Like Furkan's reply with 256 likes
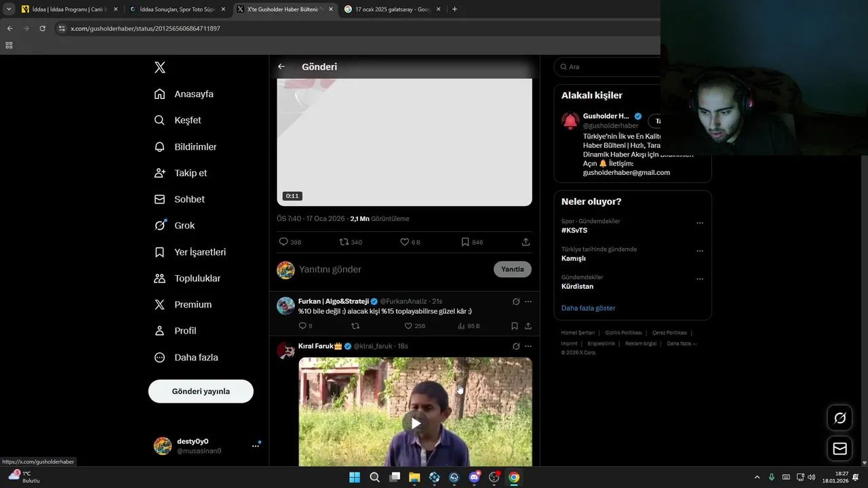Viewport: 868px width, 488px height. [x=414, y=326]
